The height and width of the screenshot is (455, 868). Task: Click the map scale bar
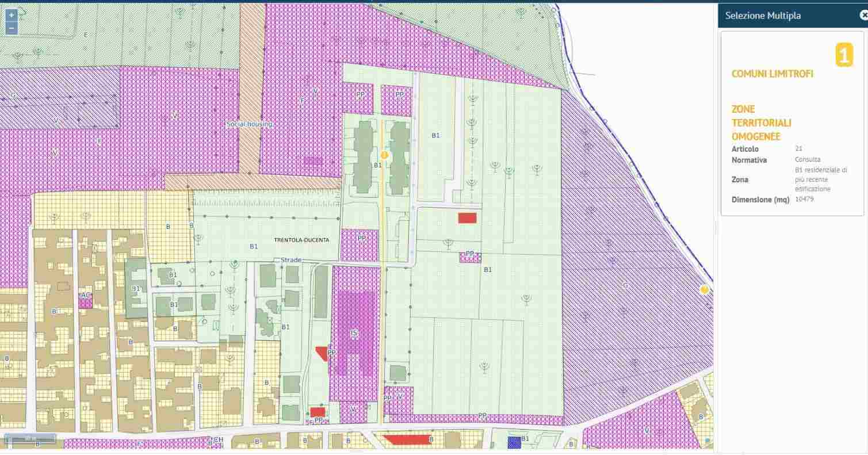tap(30, 438)
